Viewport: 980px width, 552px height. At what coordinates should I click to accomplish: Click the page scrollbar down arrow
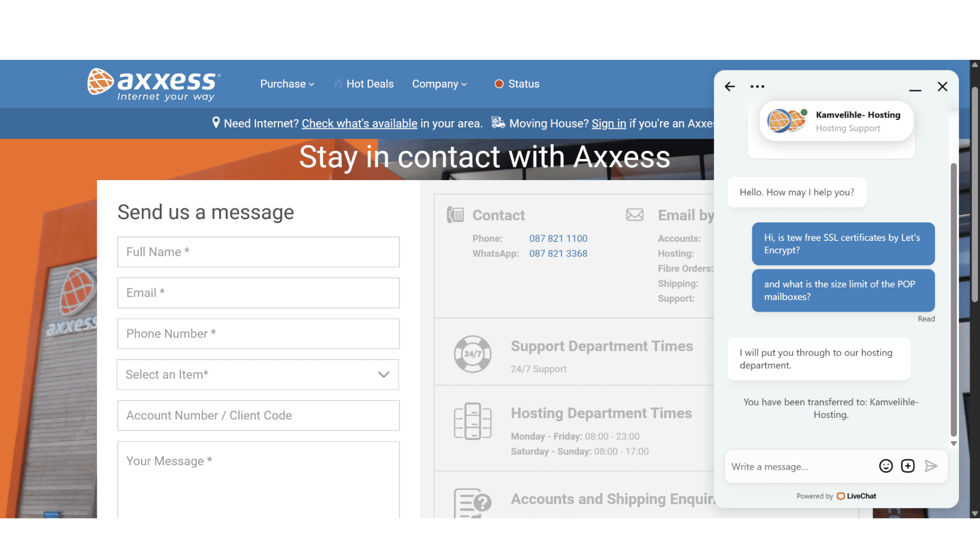[x=975, y=514]
